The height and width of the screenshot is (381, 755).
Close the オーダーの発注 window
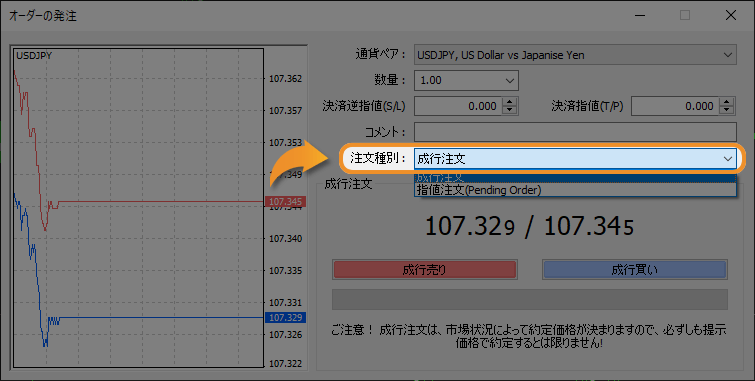[x=730, y=15]
